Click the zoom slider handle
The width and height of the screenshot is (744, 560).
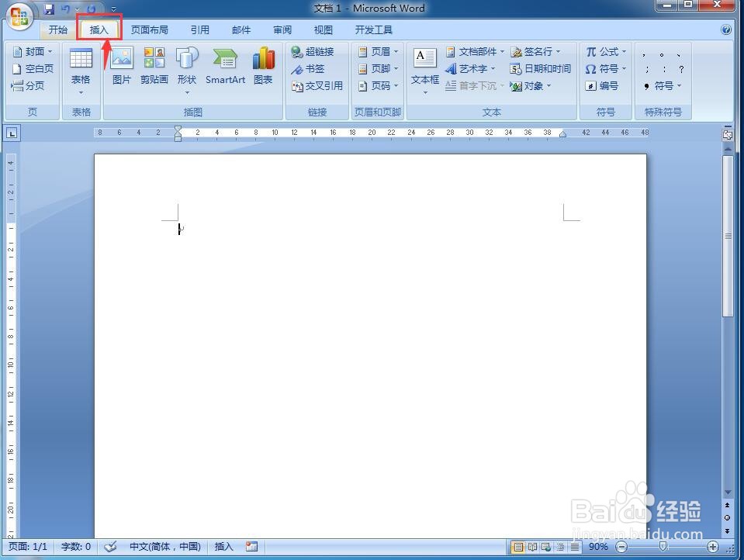coord(663,547)
